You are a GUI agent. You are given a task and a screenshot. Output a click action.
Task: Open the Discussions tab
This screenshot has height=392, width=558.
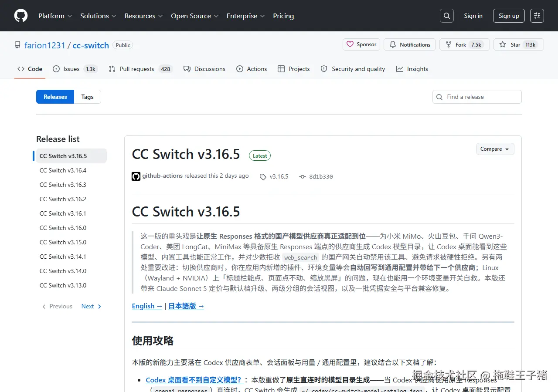204,69
